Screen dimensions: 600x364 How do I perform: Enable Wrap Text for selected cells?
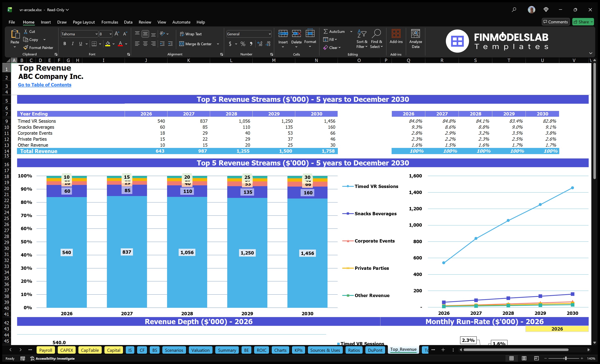pyautogui.click(x=191, y=34)
